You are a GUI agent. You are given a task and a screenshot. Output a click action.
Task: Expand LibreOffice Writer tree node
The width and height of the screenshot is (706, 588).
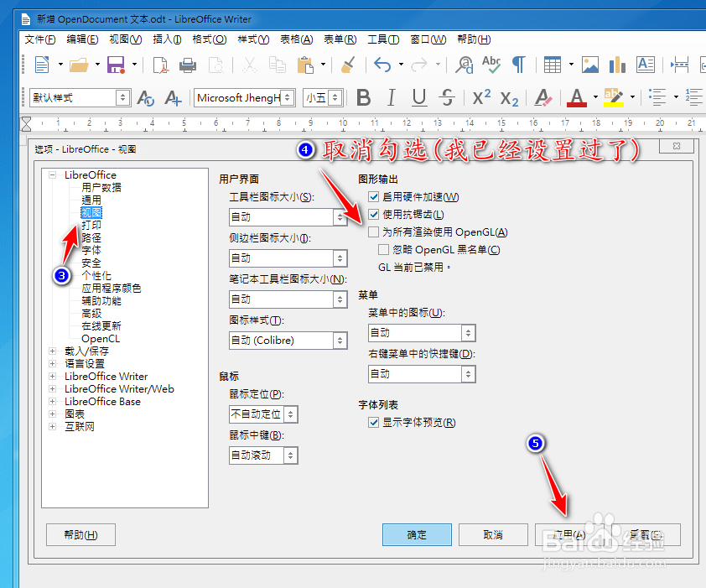click(x=53, y=377)
